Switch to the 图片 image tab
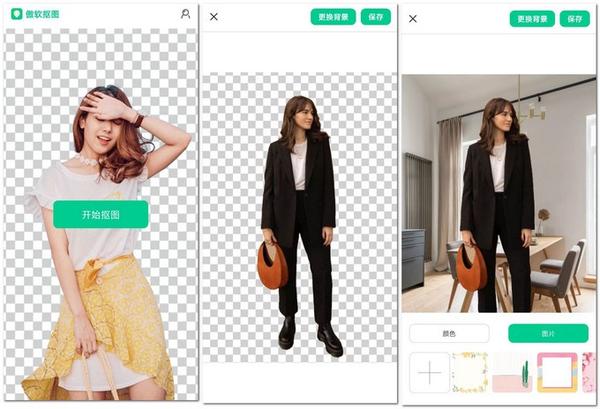 pos(548,333)
